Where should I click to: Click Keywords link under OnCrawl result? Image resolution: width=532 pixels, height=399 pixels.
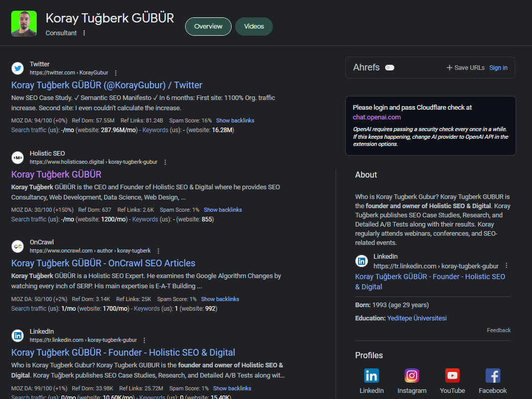click(x=146, y=308)
